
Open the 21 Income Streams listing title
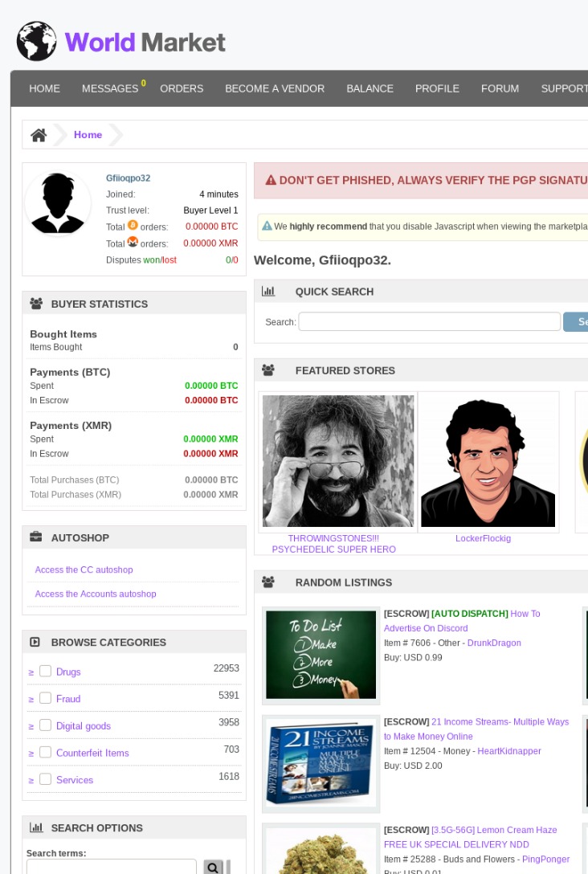pyautogui.click(x=476, y=729)
